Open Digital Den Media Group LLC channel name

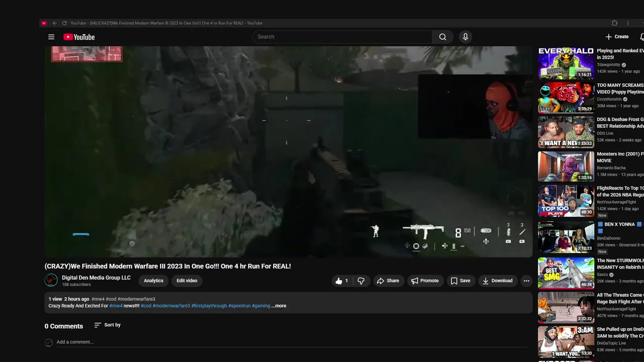[96, 278]
